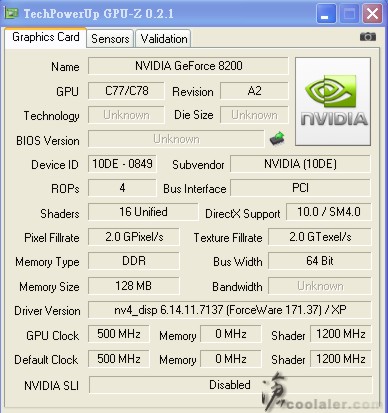Click the Device ID field 10DE - 0849
388x413 pixels.
click(122, 164)
